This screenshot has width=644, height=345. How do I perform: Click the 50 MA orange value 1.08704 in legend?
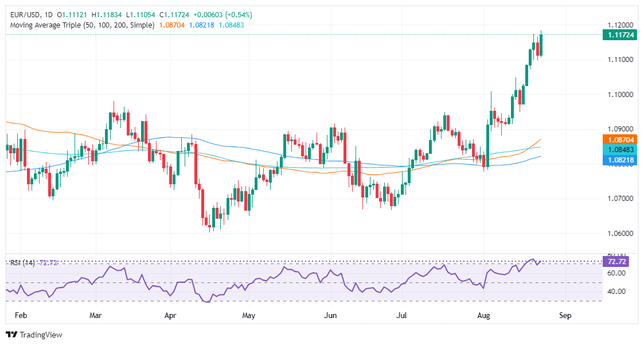pyautogui.click(x=171, y=25)
